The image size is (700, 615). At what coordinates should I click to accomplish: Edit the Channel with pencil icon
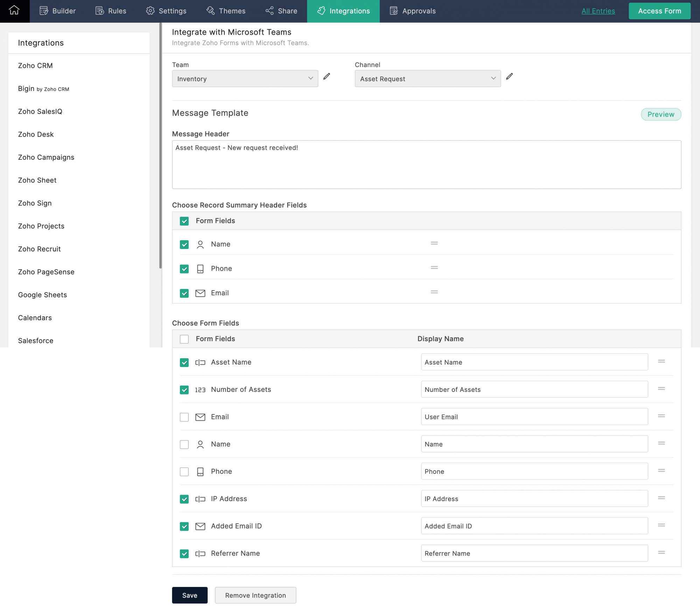pos(510,76)
